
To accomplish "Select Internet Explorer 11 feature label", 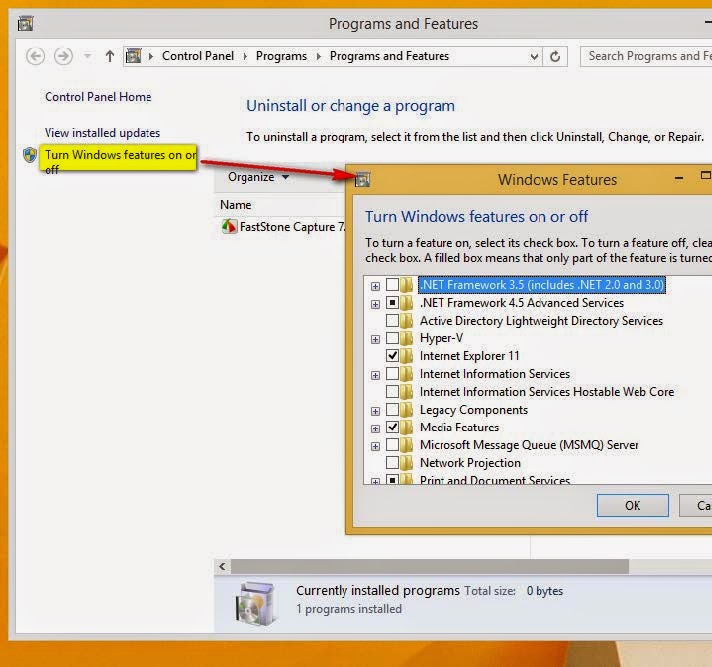I will tap(470, 356).
